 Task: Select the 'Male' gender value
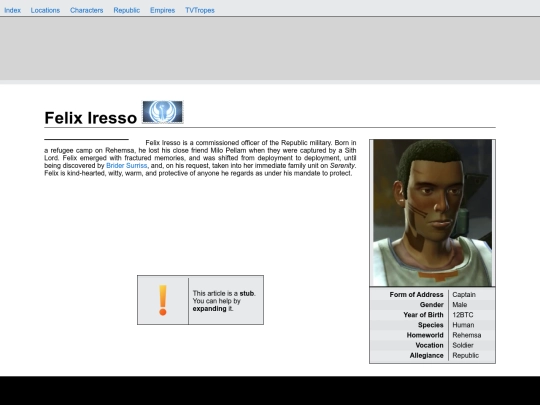(459, 305)
